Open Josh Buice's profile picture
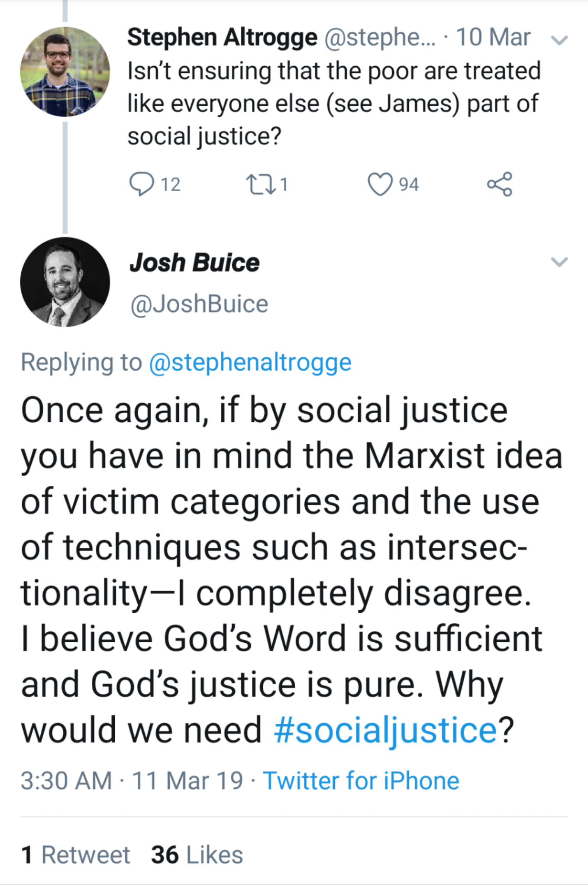The image size is (588, 887). point(65,282)
